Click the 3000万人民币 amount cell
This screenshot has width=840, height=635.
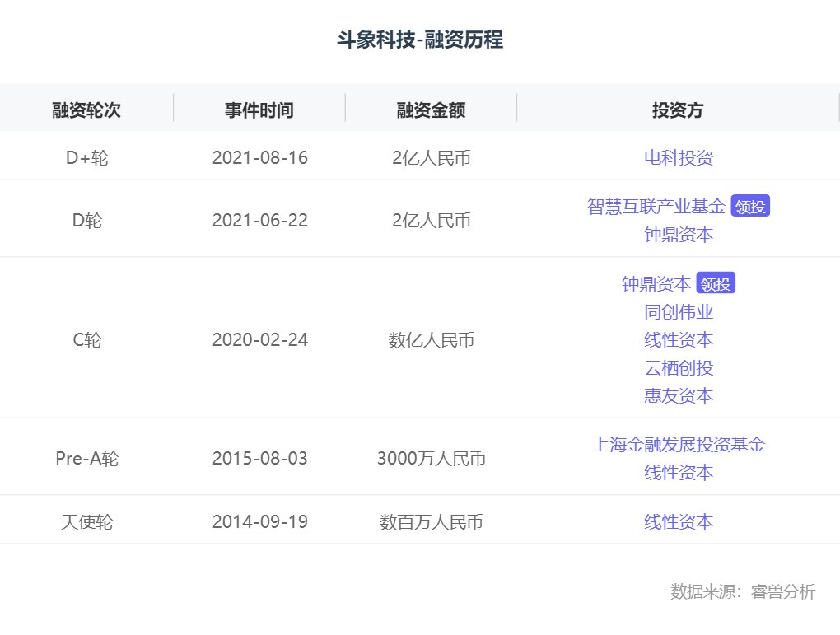click(432, 458)
